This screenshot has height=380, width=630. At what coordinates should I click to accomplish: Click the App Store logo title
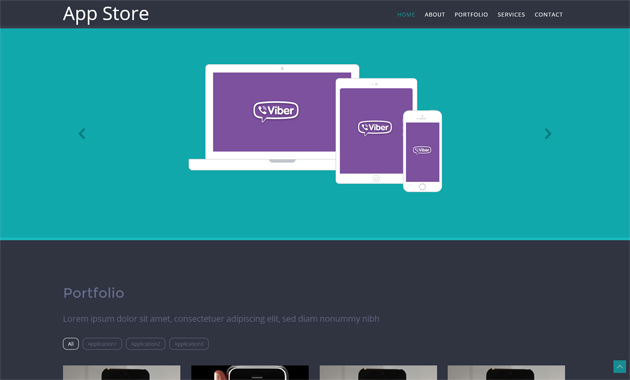106,14
